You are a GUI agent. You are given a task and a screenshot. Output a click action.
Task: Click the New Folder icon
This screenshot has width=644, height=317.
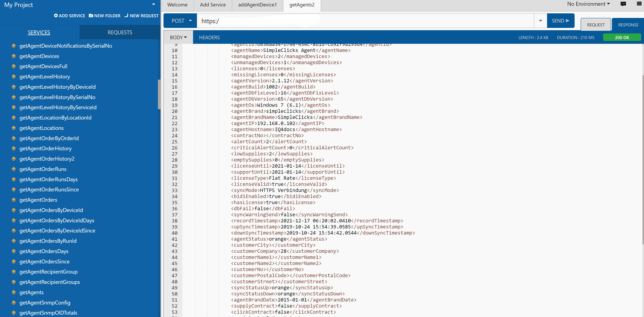coord(91,16)
